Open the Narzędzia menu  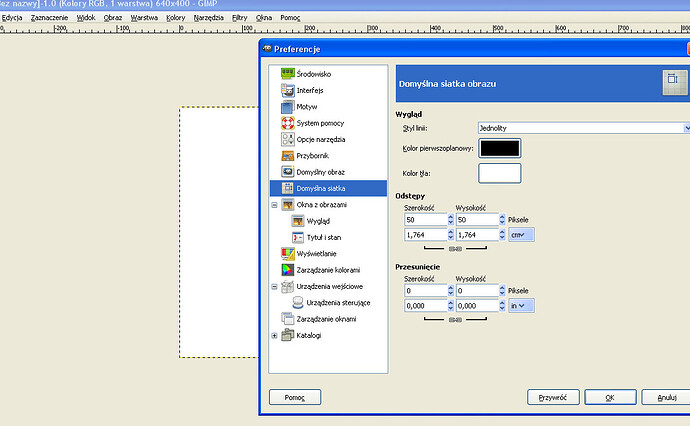coord(209,18)
